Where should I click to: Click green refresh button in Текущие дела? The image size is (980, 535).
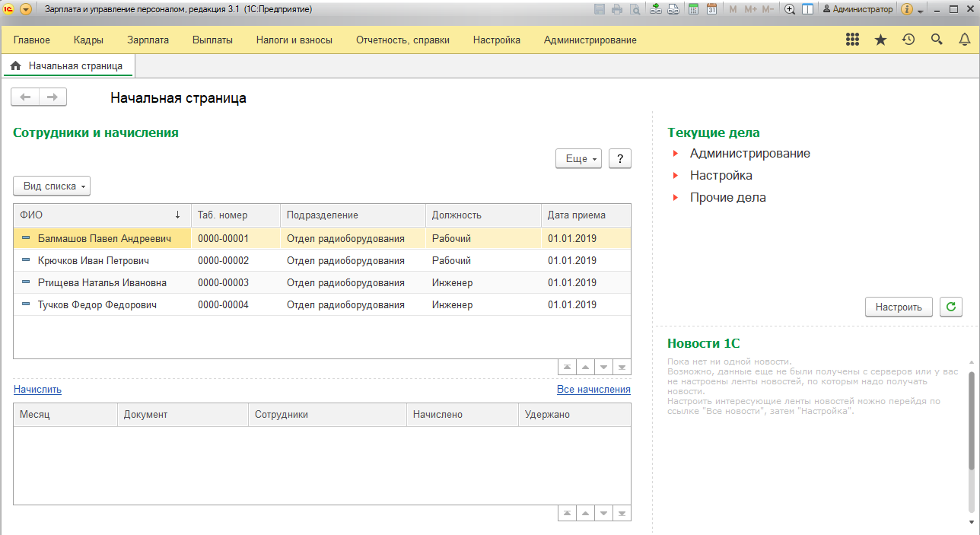[950, 307]
